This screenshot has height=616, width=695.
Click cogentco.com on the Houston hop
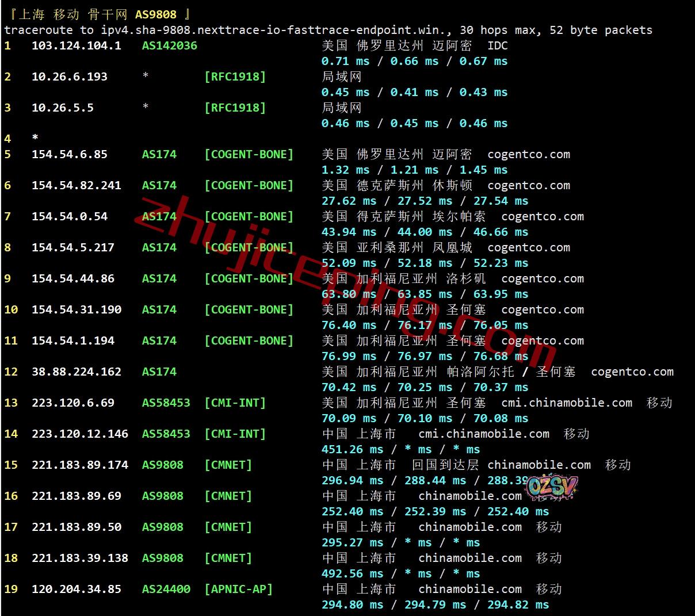coord(528,185)
